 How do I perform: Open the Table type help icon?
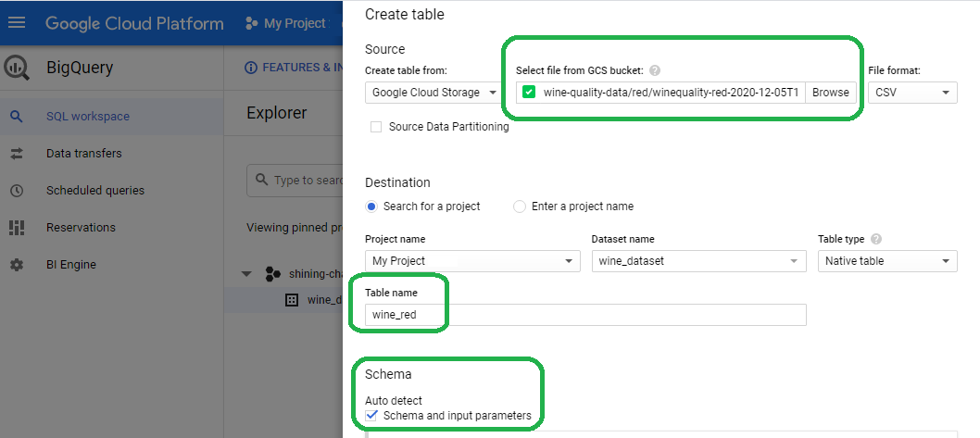click(876, 239)
